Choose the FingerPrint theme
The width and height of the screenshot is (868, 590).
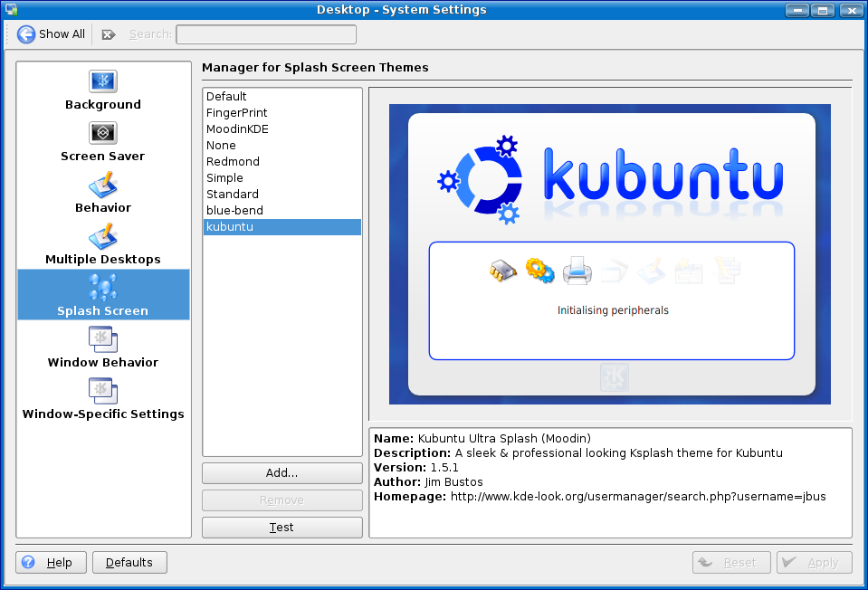pos(236,113)
